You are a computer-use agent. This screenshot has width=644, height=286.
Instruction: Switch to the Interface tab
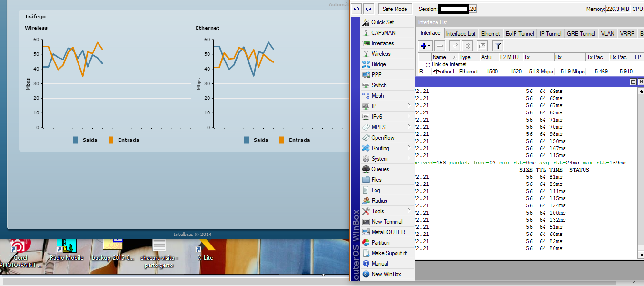click(430, 33)
